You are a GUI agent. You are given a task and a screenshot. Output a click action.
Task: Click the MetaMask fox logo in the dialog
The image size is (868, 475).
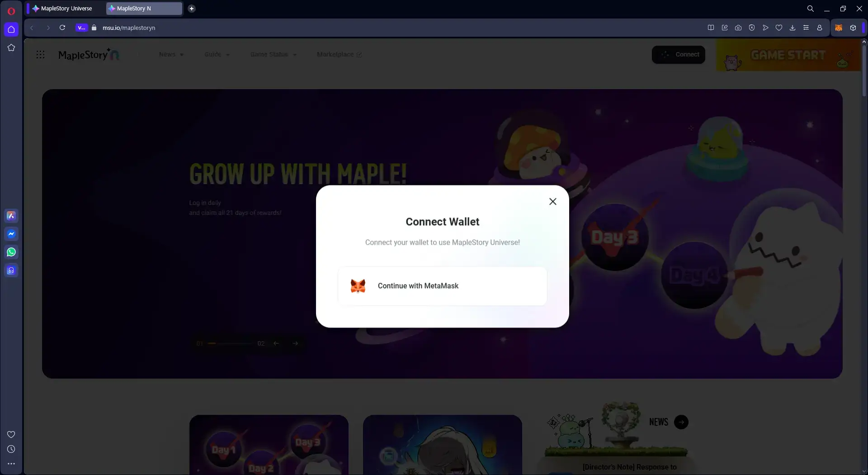click(x=358, y=286)
